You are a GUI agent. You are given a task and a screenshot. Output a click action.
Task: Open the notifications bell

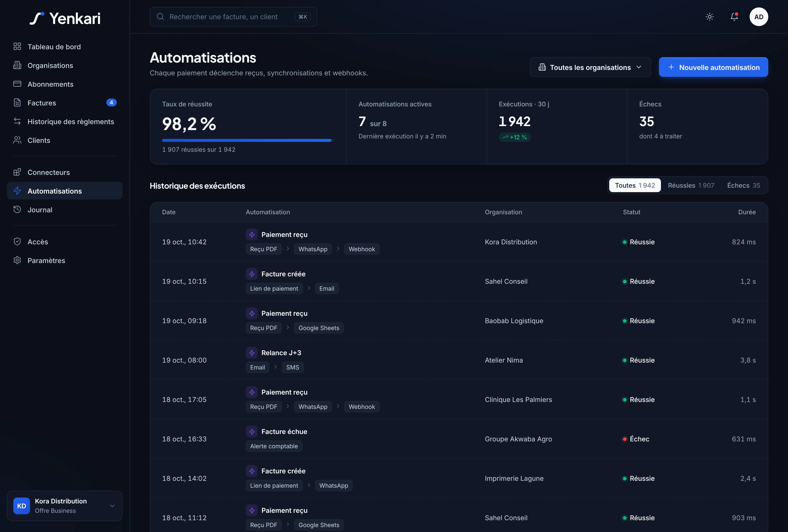click(x=734, y=17)
